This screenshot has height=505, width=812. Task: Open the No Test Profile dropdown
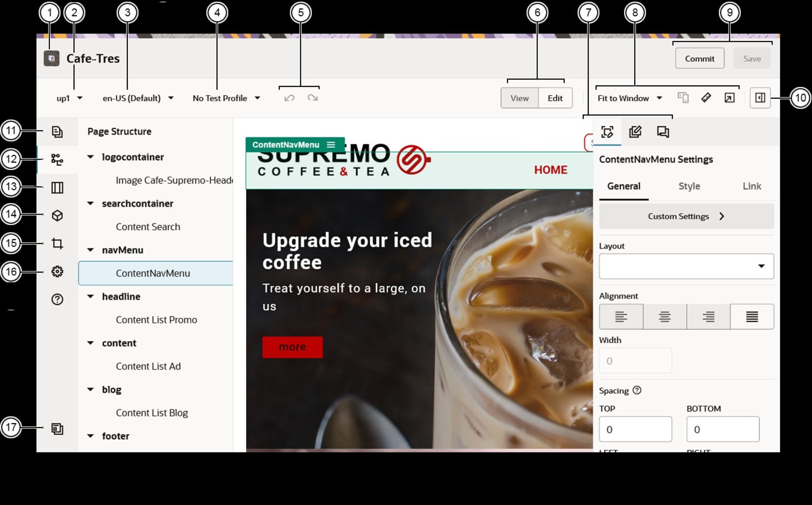click(226, 98)
